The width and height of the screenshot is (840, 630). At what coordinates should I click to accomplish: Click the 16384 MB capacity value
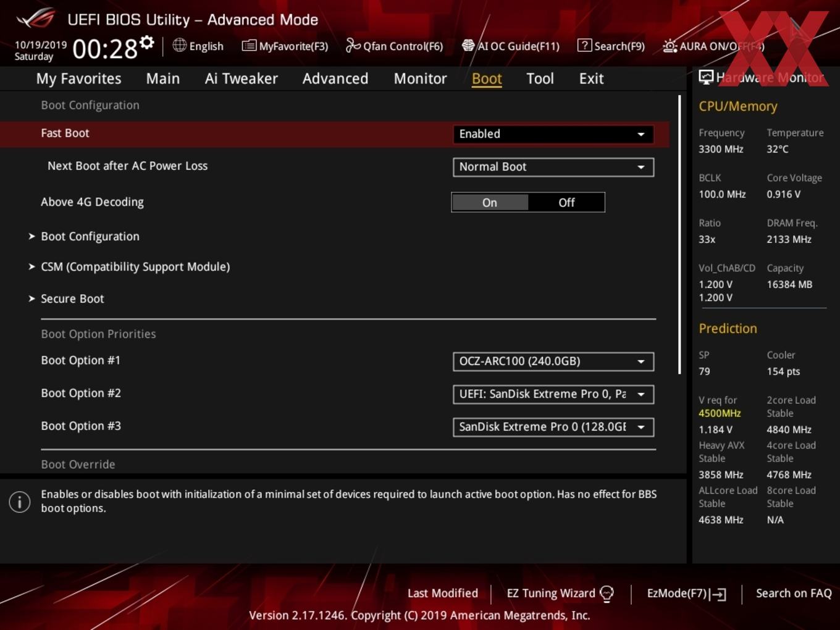789,285
